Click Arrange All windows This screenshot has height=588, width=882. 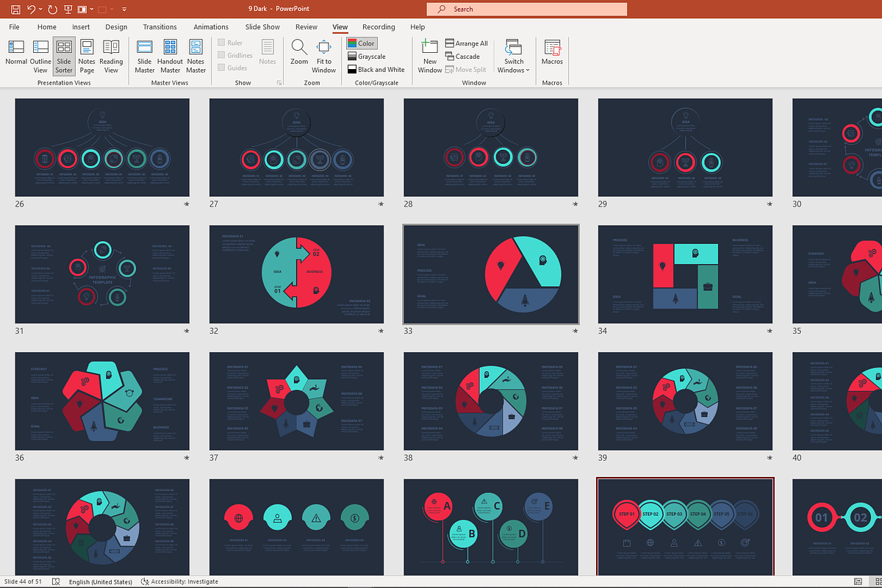point(467,43)
